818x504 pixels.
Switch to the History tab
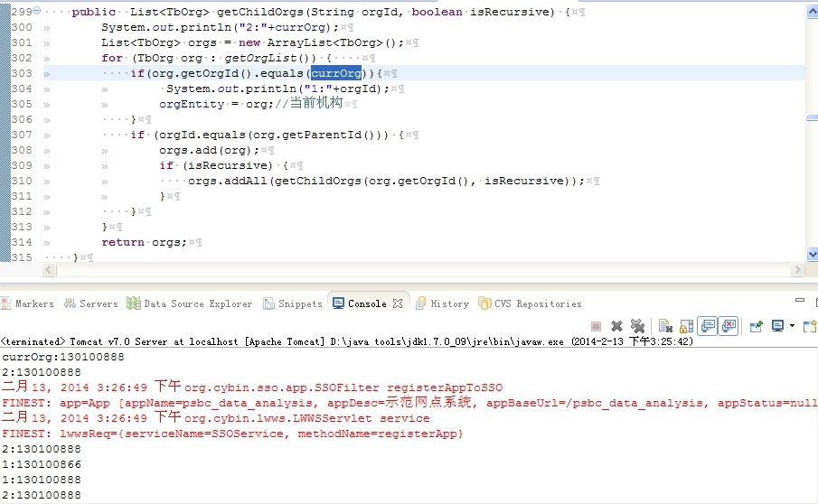(x=442, y=303)
